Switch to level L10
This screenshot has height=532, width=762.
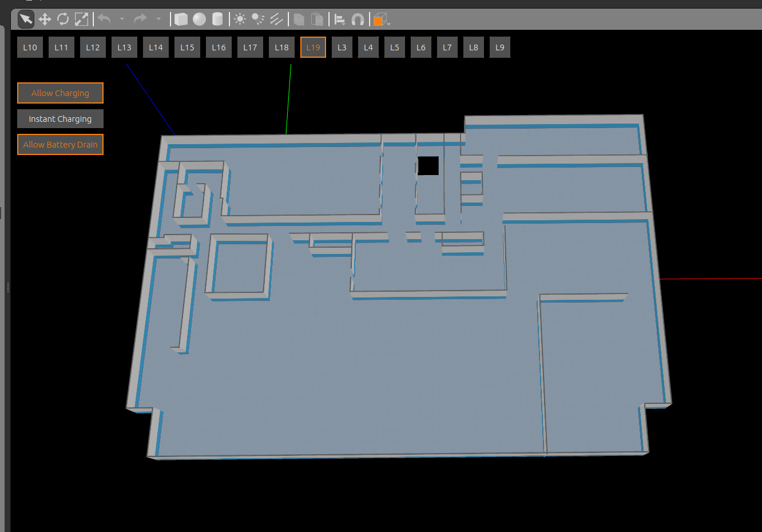(x=30, y=47)
